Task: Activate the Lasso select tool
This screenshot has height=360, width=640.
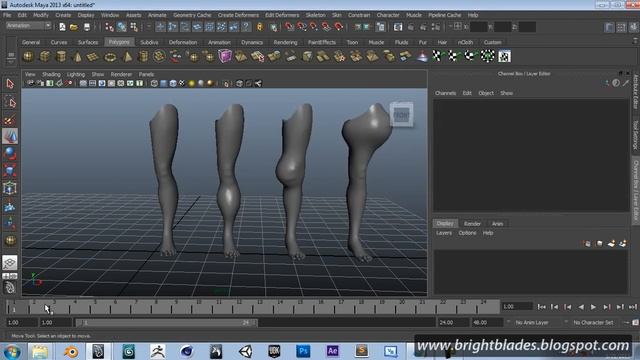Action: [x=10, y=102]
